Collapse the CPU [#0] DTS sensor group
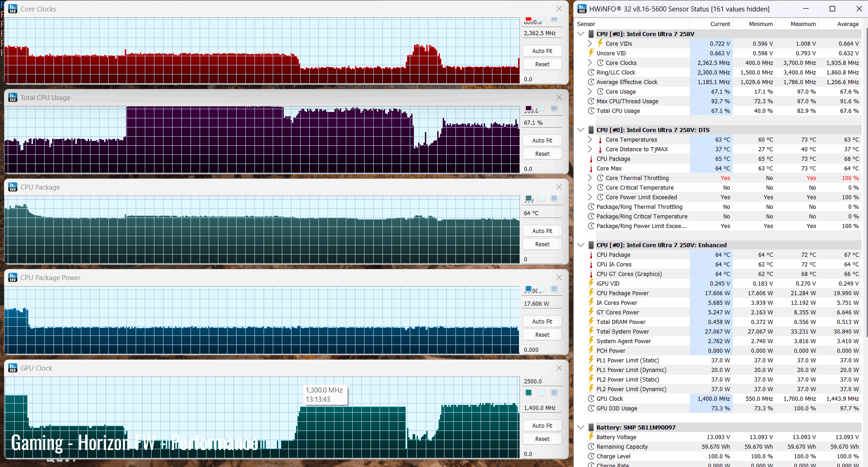 (x=581, y=130)
